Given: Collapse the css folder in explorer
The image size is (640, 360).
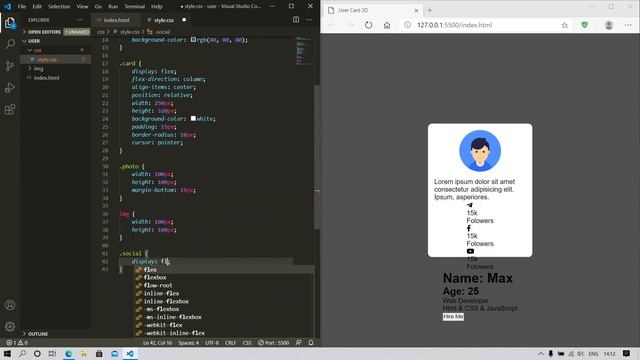Looking at the screenshot, I should click(x=55, y=50).
